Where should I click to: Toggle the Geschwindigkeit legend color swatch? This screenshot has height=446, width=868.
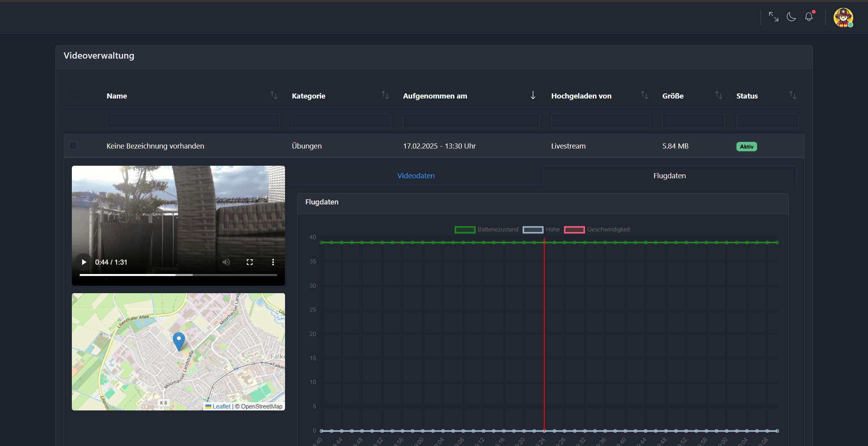coord(574,229)
